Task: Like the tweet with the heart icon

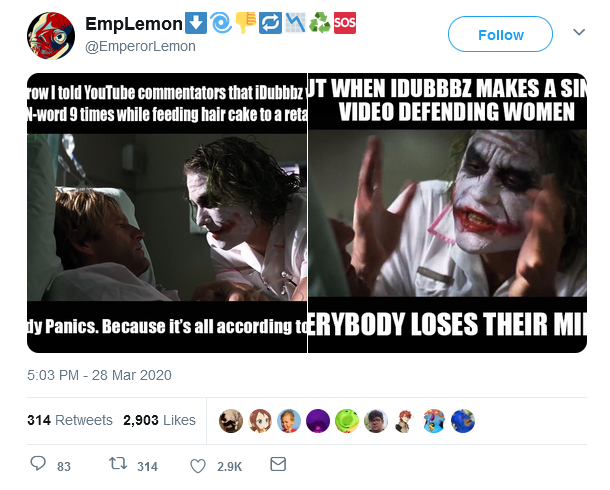Action: click(x=198, y=466)
